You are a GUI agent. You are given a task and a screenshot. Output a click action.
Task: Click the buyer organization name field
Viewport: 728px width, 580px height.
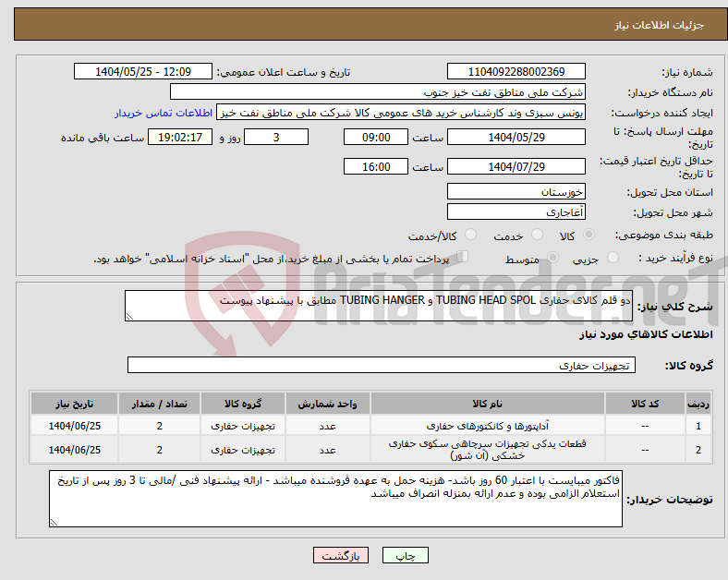378,91
